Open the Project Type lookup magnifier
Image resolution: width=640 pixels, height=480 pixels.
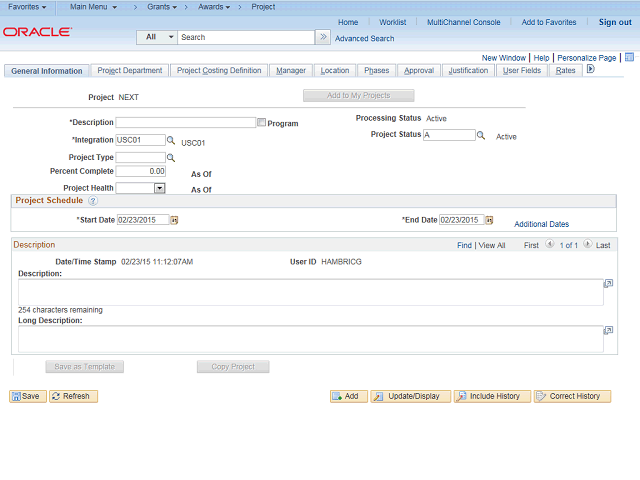click(x=171, y=158)
